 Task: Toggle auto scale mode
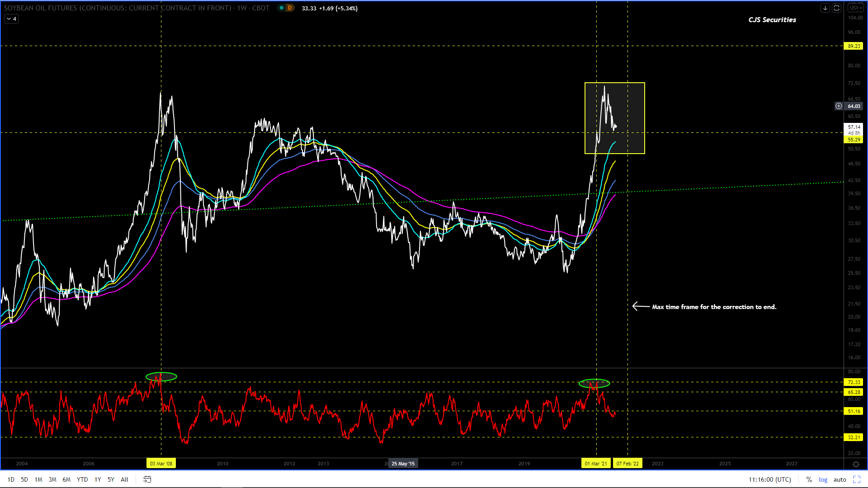[840, 479]
